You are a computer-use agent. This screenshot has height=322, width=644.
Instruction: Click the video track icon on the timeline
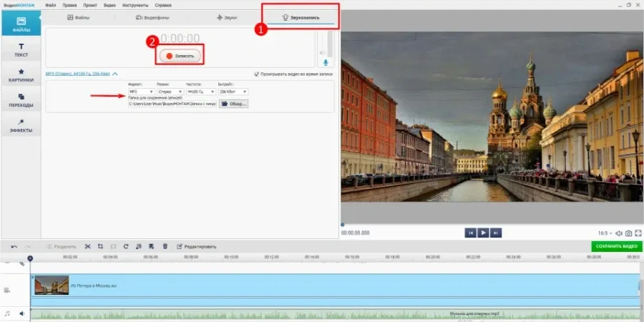[x=7, y=290]
